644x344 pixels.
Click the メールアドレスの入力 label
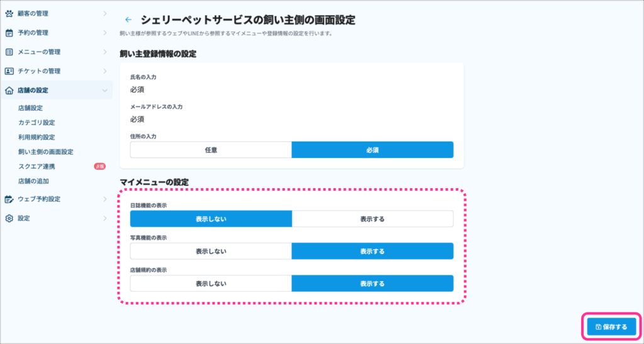point(157,107)
